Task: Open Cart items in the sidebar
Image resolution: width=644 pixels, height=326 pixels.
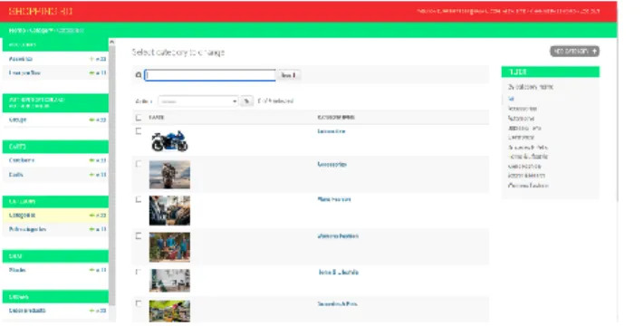Action: click(22, 160)
